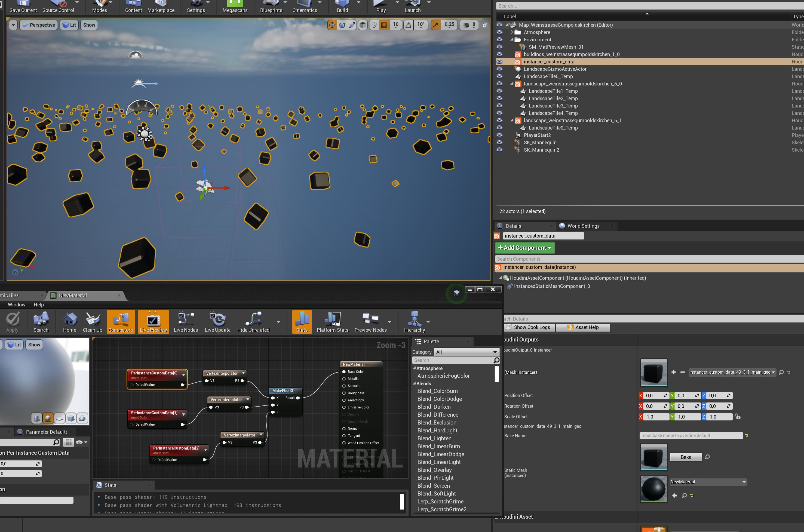Viewport: 804px width, 532px height.
Task: Open the Marketplace toolbar icon
Action: (x=161, y=6)
